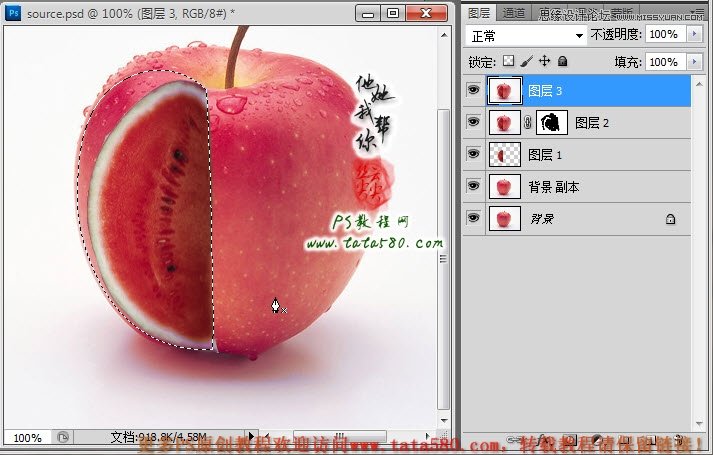Click document horizontal scrollbar thumb
The height and width of the screenshot is (455, 713).
(340, 436)
